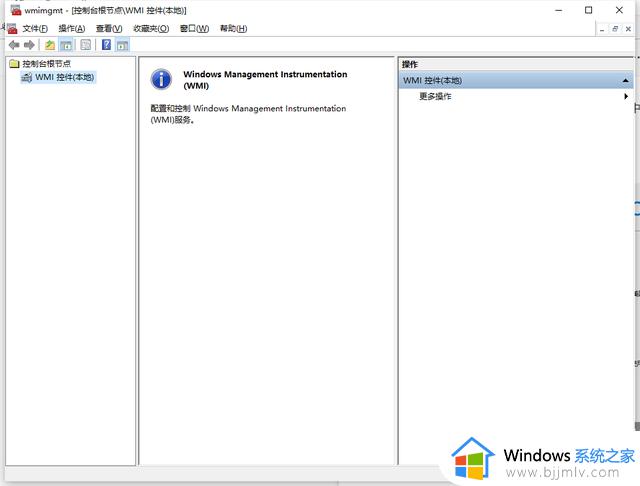Open the 收藏夹(O) menu
Image resolution: width=640 pixels, height=486 pixels.
pos(151,29)
